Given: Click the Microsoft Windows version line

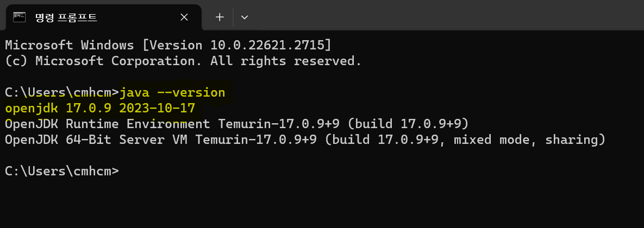Looking at the screenshot, I should pos(168,45).
